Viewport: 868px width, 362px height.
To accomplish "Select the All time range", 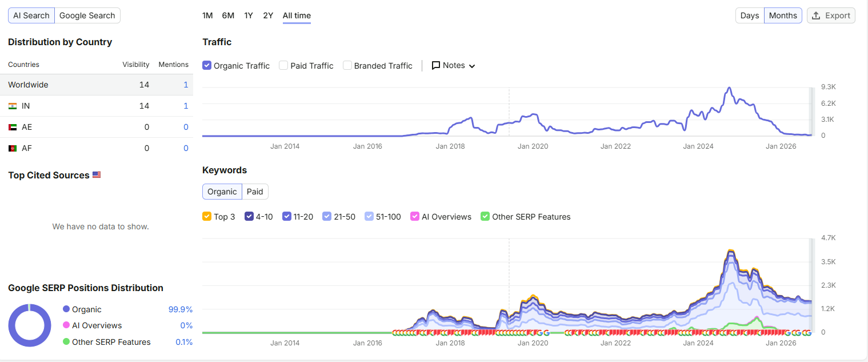I will [297, 15].
